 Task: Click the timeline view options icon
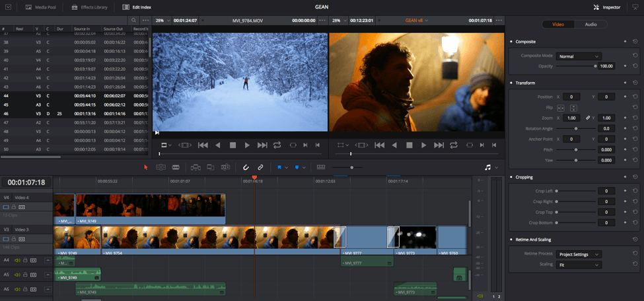[x=321, y=167]
